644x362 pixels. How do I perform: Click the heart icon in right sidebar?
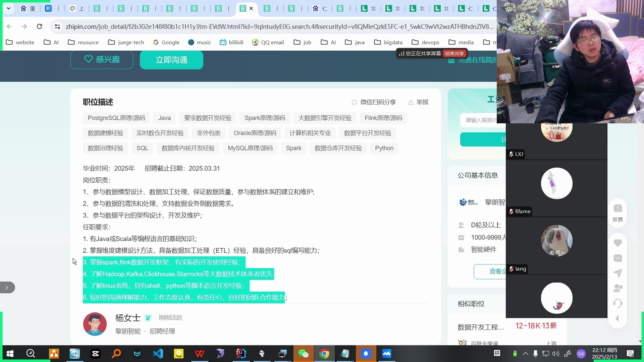pos(618,243)
